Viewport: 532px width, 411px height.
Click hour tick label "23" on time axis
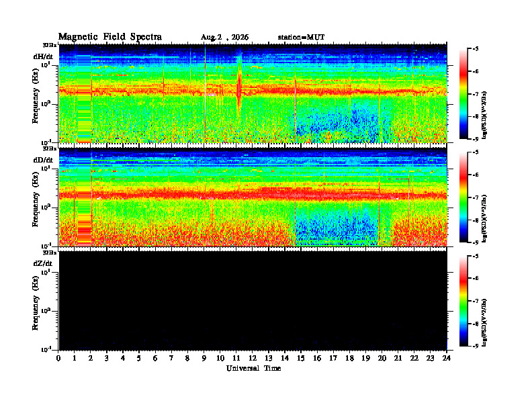pyautogui.click(x=430, y=359)
